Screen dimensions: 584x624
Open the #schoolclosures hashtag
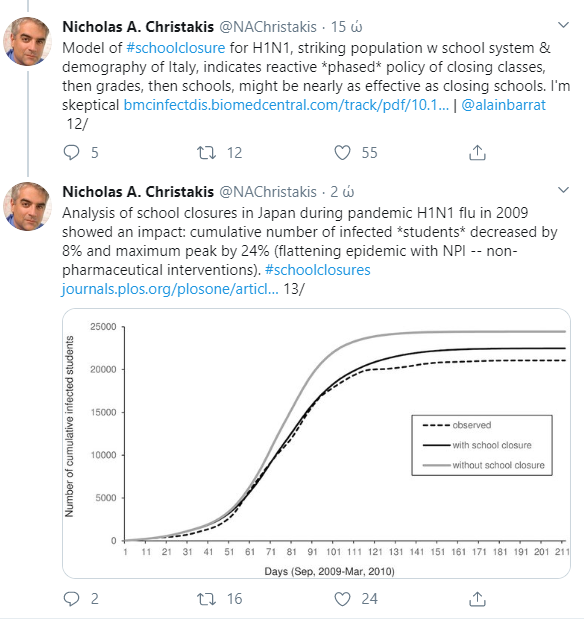point(318,270)
